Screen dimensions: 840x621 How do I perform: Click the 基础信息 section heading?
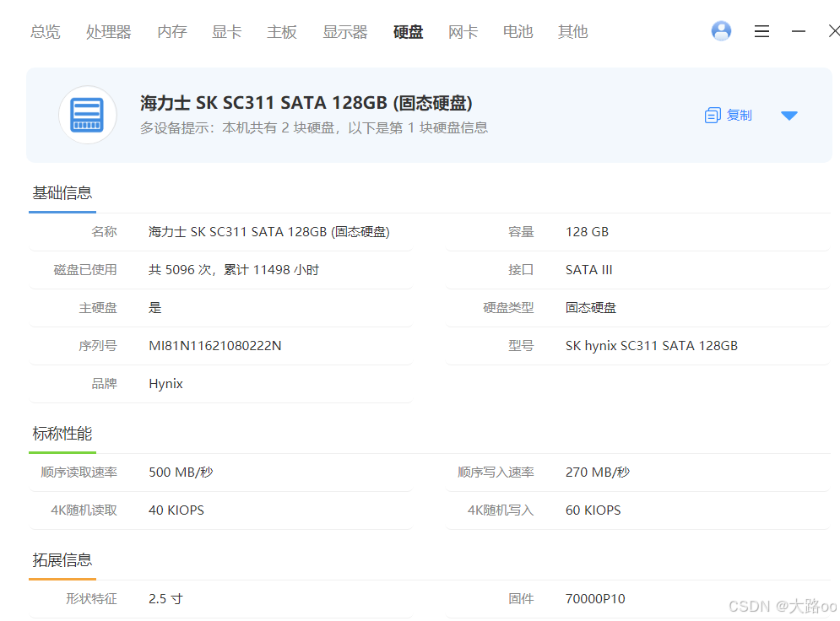[x=62, y=192]
